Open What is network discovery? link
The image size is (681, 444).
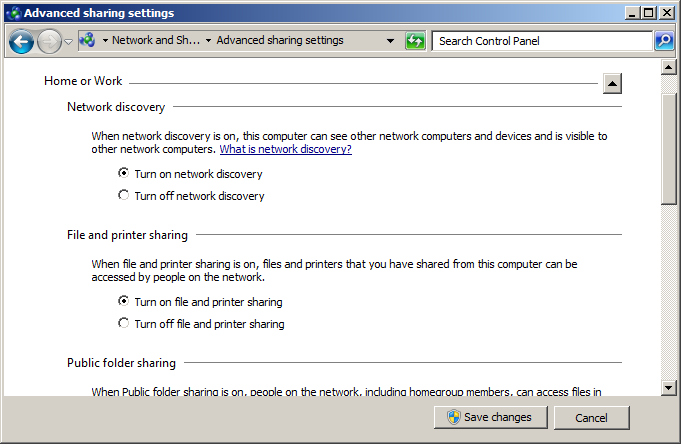point(285,149)
